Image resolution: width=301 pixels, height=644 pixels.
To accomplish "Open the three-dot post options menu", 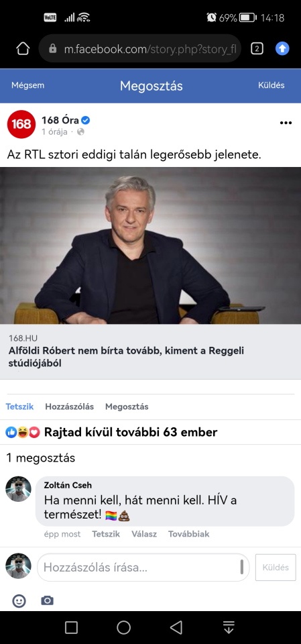I will tap(286, 123).
